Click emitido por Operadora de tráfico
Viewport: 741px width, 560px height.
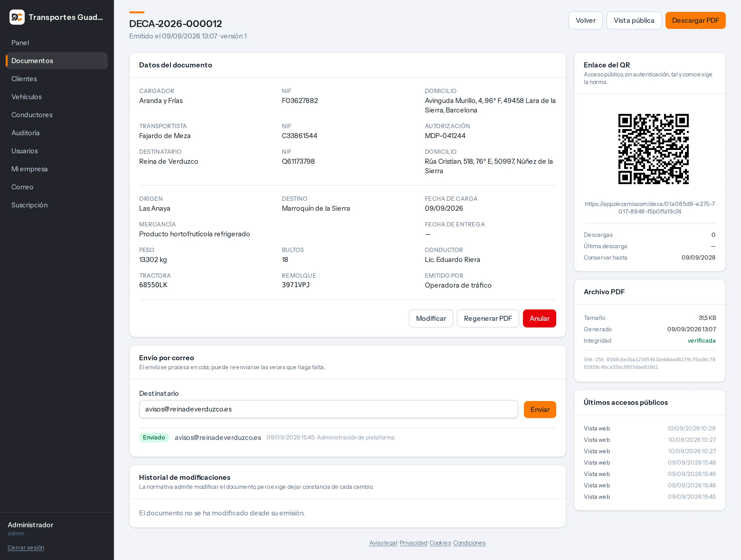pos(458,285)
